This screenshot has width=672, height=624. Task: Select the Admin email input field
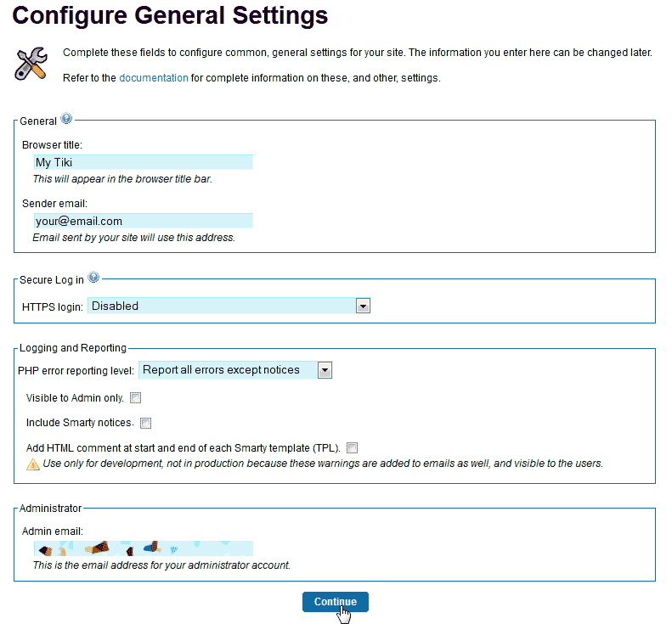coord(143,548)
